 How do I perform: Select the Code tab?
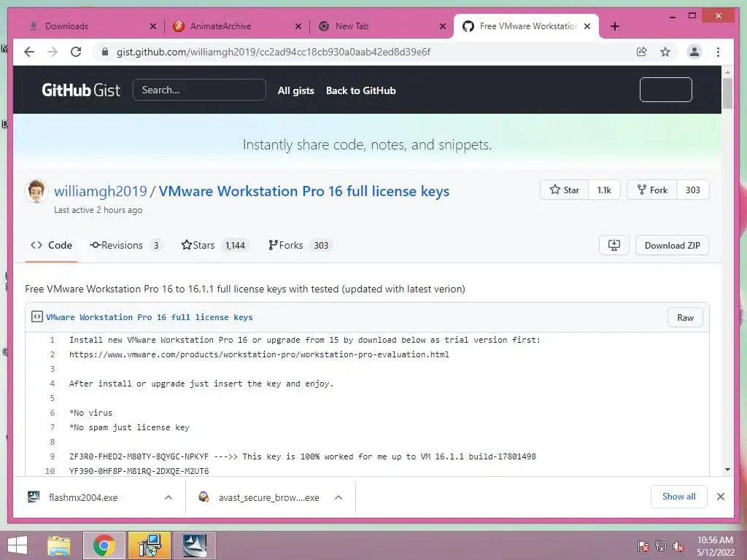(x=52, y=245)
